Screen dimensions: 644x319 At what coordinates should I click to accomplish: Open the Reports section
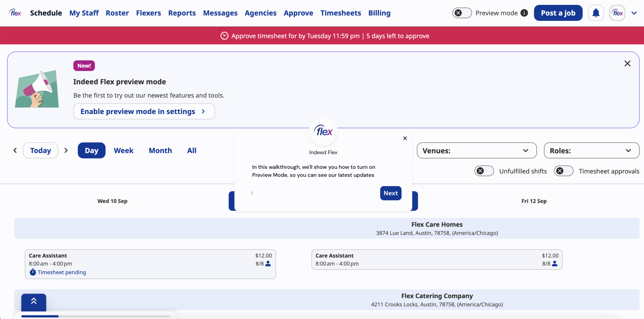tap(182, 13)
